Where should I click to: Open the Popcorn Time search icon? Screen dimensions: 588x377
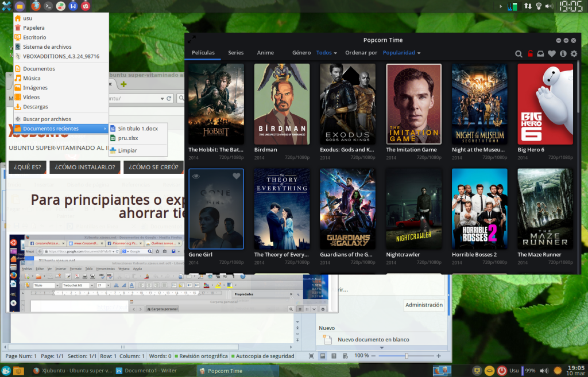click(519, 53)
